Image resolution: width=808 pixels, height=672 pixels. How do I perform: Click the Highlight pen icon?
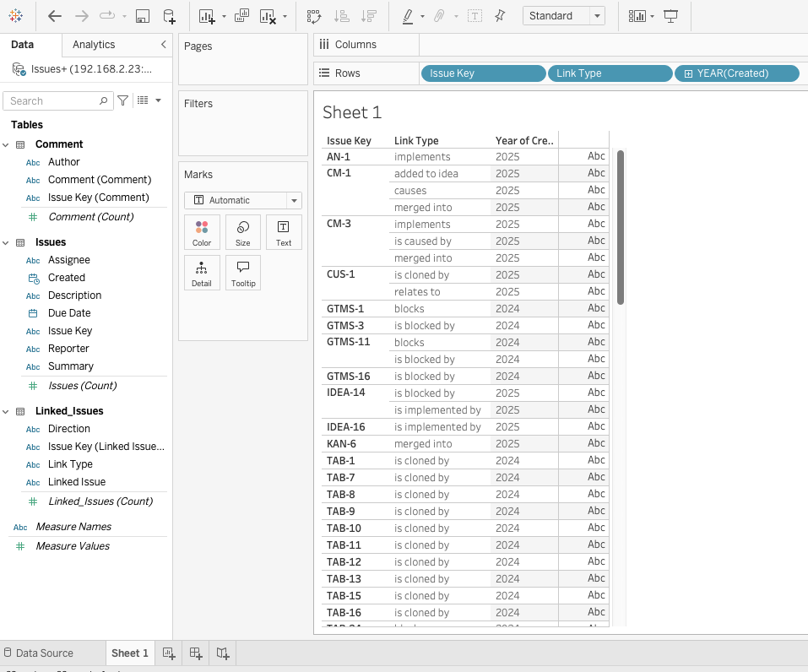coord(408,16)
